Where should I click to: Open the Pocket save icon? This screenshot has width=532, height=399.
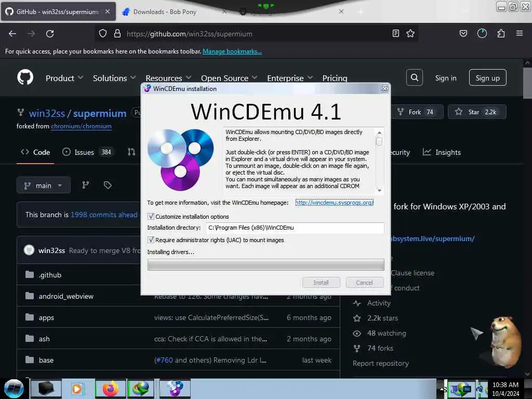point(463,33)
